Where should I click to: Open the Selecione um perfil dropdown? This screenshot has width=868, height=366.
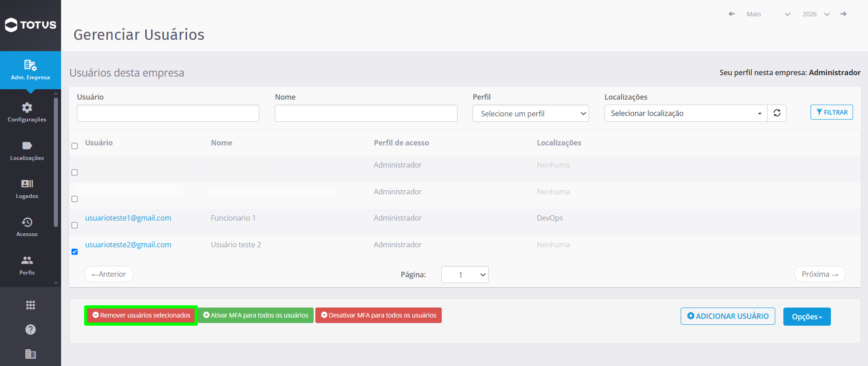[x=531, y=113]
